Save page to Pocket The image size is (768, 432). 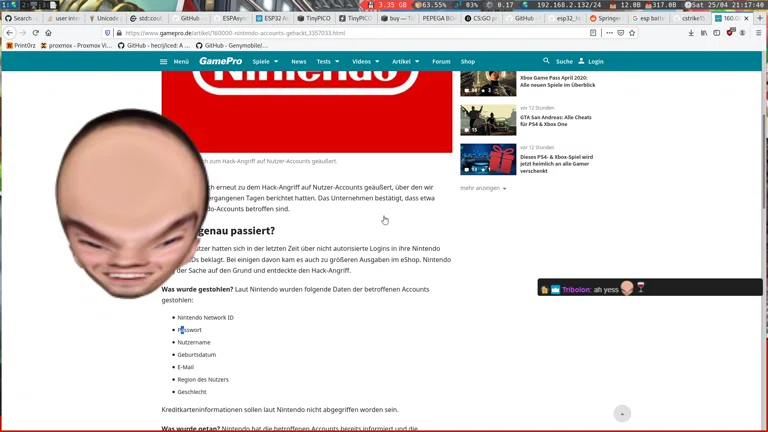(x=621, y=33)
